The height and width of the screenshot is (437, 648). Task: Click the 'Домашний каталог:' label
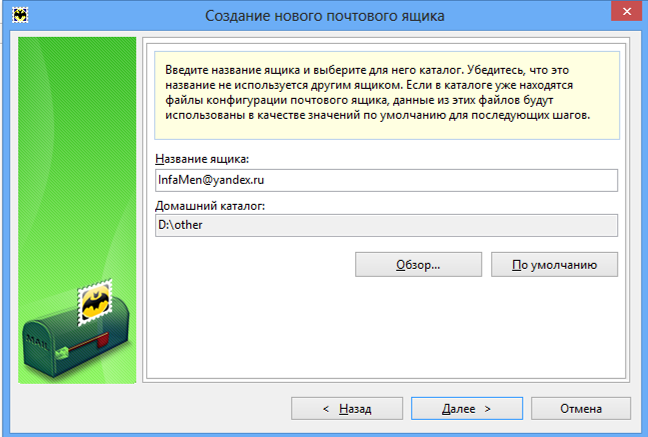tap(209, 206)
